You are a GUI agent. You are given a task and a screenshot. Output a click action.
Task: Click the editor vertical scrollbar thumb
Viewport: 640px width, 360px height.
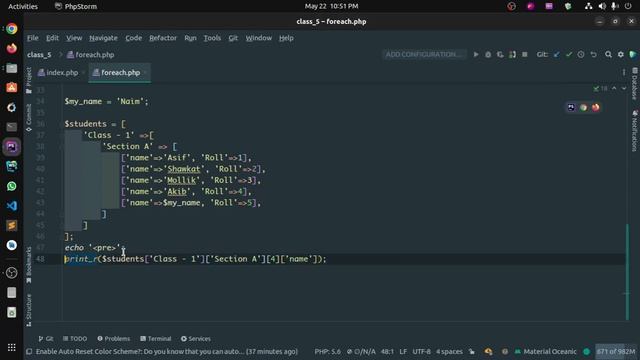point(627,272)
